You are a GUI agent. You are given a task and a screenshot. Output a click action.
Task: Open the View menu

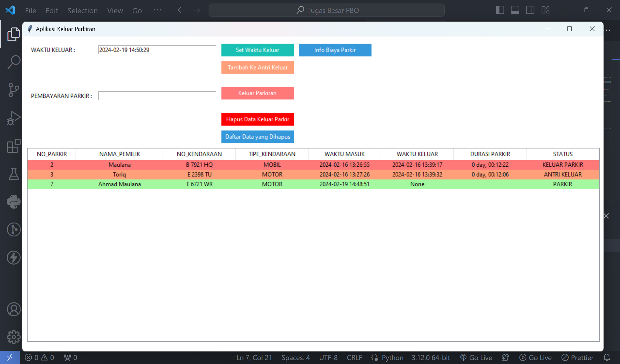pos(115,11)
